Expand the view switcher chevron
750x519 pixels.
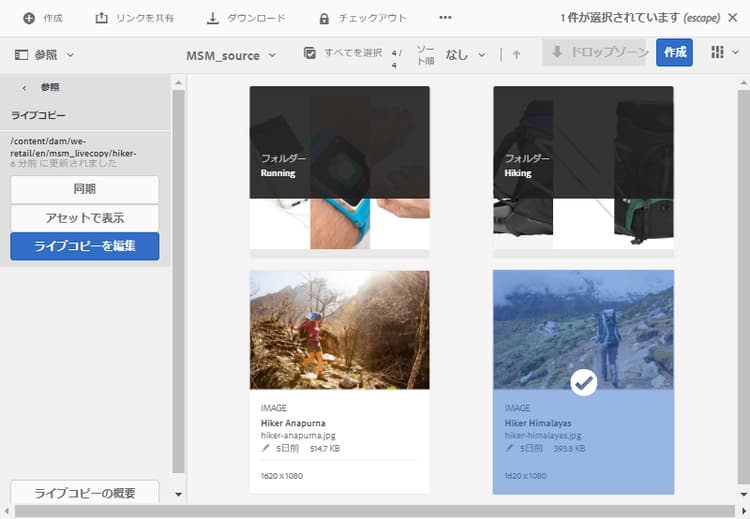(x=735, y=53)
